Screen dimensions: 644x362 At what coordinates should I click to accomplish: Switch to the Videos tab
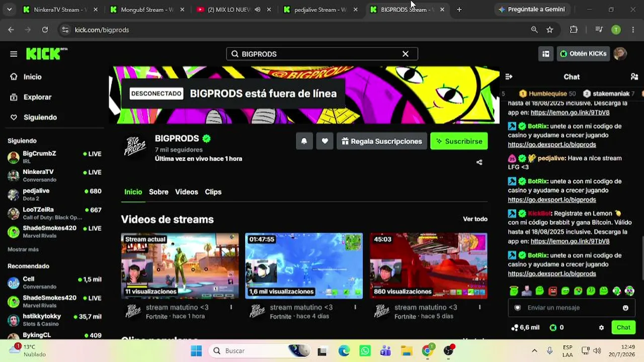187,192
